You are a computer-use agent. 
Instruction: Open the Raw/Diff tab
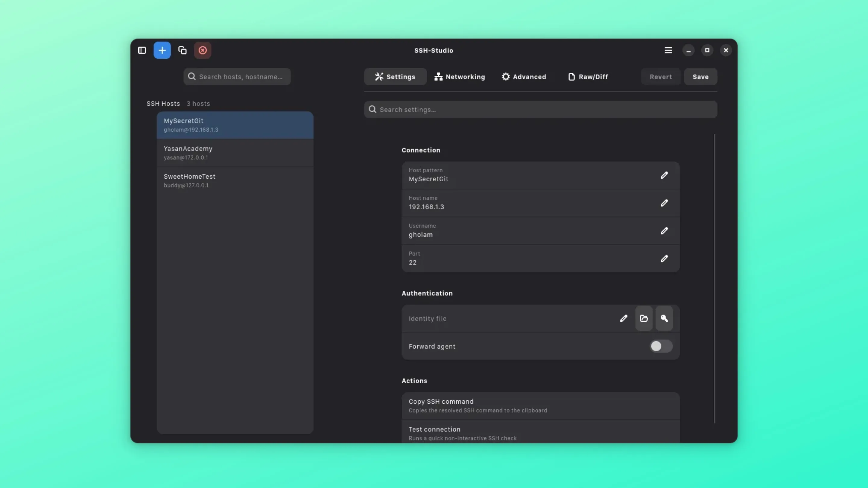coord(588,77)
